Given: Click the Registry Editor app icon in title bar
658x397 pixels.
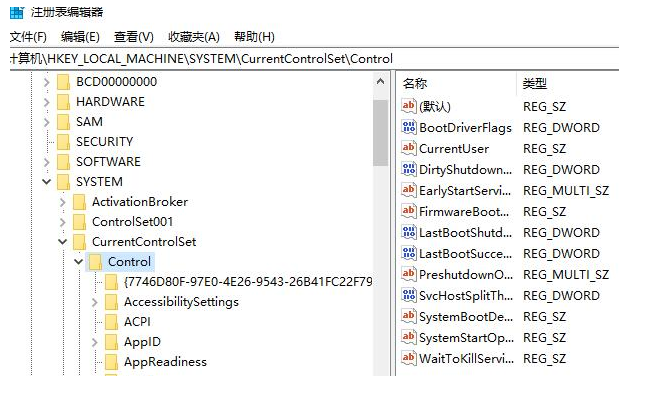Looking at the screenshot, I should coord(17,12).
